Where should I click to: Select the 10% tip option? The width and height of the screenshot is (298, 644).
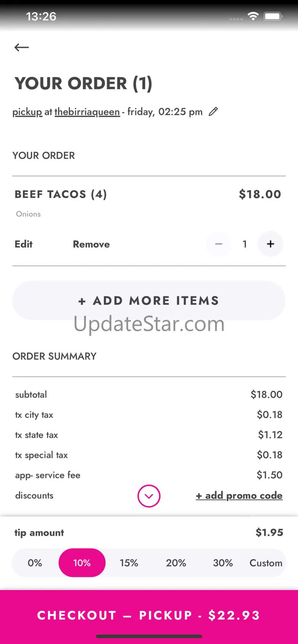point(82,563)
